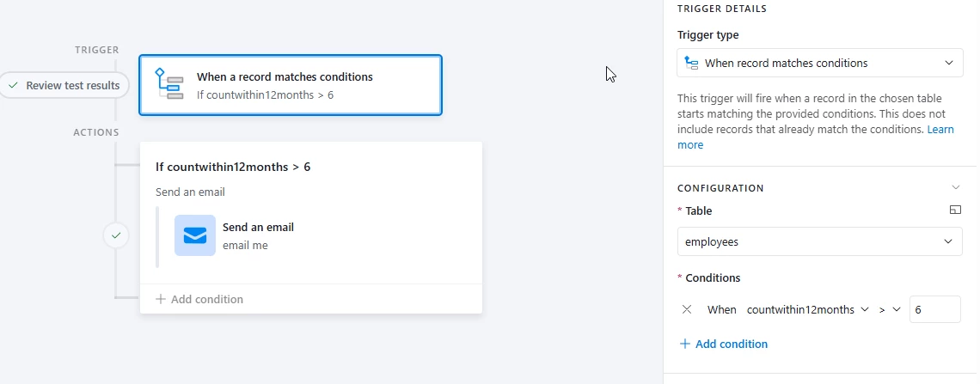The height and width of the screenshot is (384, 980).
Task: Click the plus icon in the actions card footer
Action: [161, 299]
